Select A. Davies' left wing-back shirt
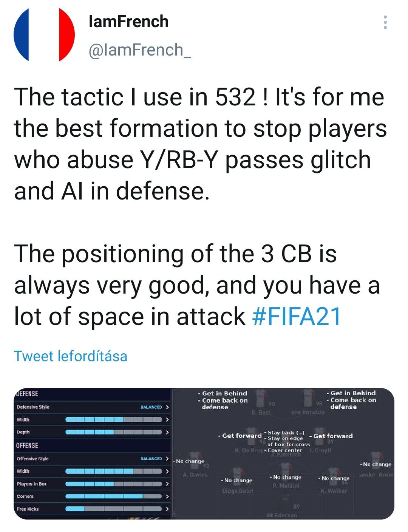The height and width of the screenshot is (532, 408). 195,459
